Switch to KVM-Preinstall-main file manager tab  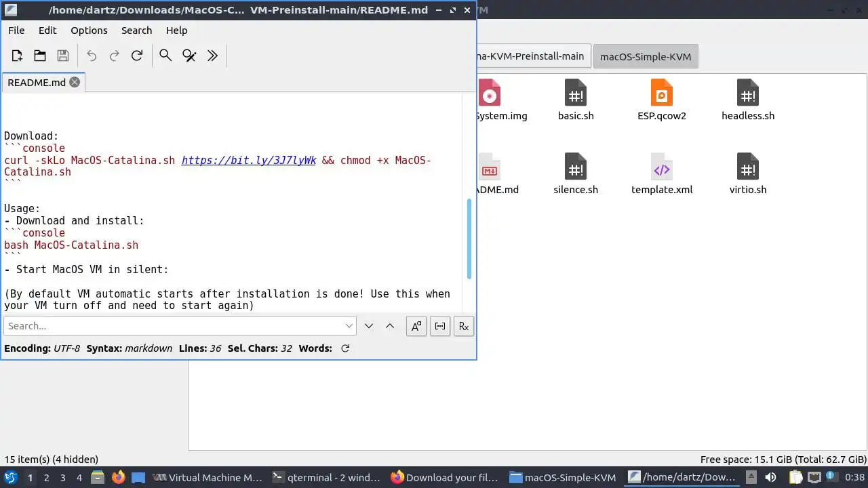click(534, 56)
